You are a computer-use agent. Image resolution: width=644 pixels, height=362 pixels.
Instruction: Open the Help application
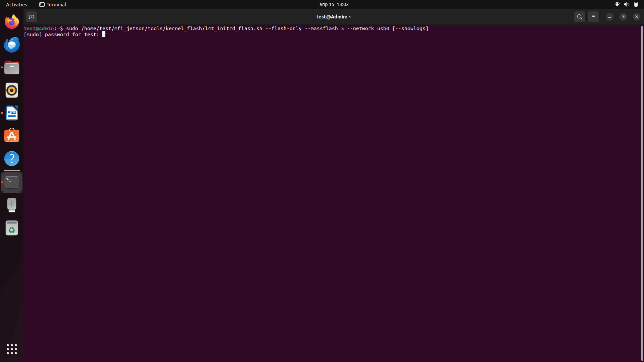(12, 159)
